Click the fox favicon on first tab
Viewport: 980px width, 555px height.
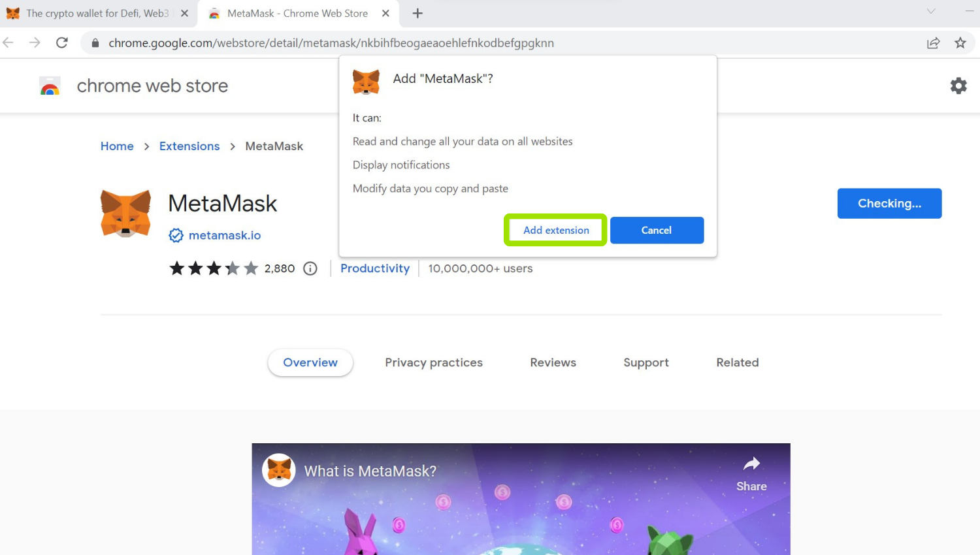[13, 13]
